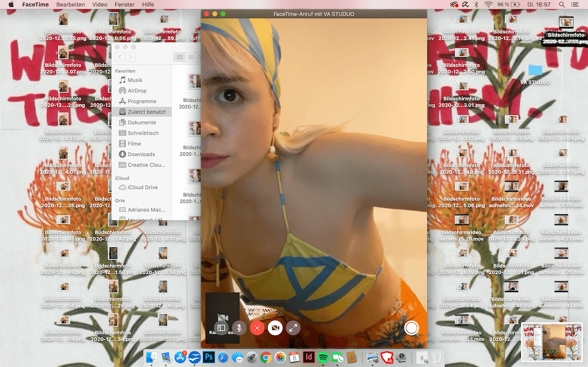Image resolution: width=588 pixels, height=367 pixels.
Task: Open the Fenster menu
Action: [125, 4]
